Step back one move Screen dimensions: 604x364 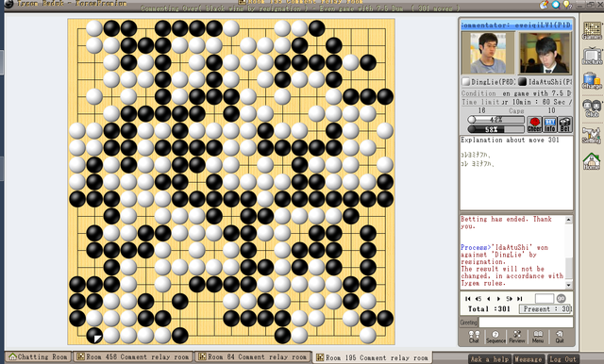489,299
